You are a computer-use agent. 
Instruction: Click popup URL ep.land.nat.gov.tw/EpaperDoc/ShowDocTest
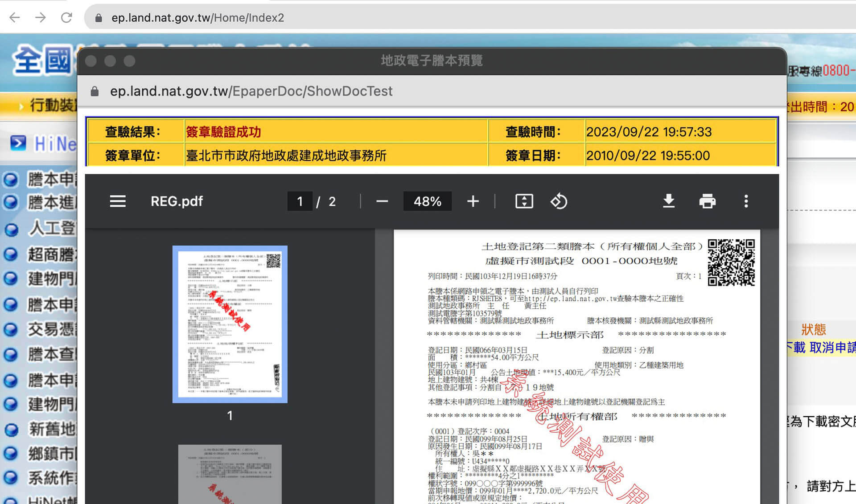251,91
